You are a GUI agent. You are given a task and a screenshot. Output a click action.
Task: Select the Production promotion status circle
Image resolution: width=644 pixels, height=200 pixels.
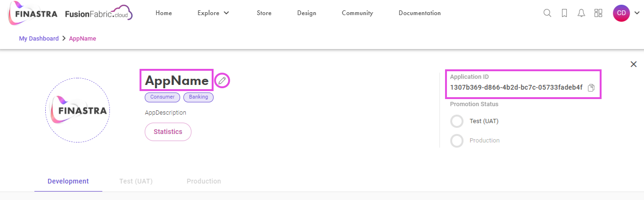[x=457, y=141]
